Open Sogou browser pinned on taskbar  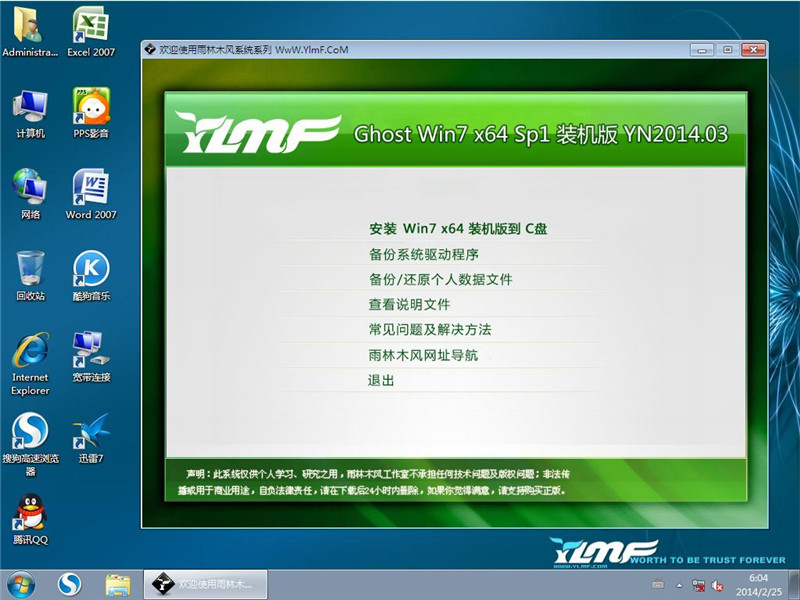click(69, 585)
